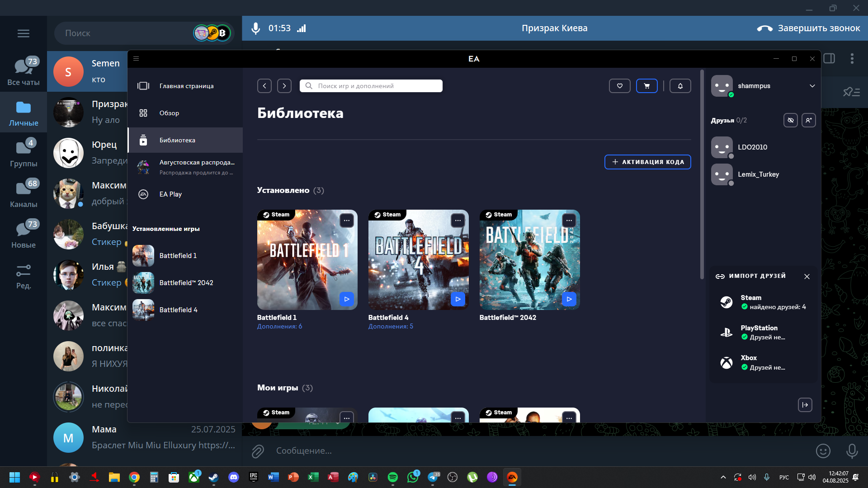Open Все чаты folder in Telegram
Image resolution: width=868 pixels, height=488 pixels.
coord(24,71)
